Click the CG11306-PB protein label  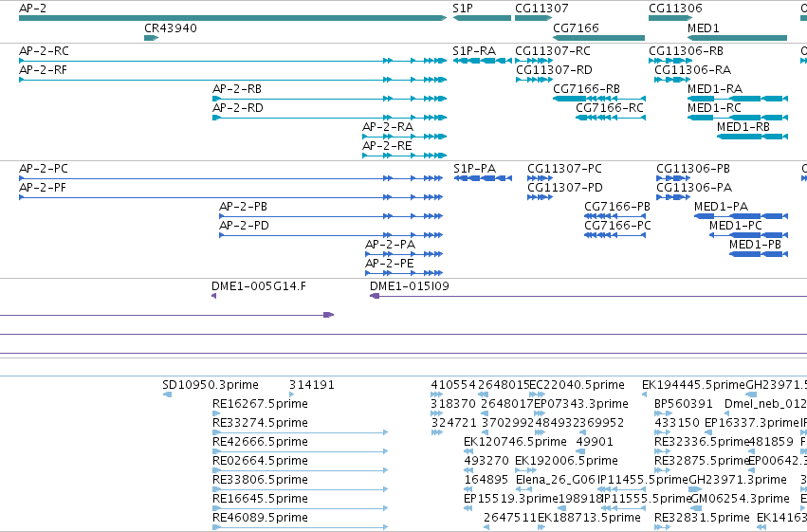coord(693,169)
